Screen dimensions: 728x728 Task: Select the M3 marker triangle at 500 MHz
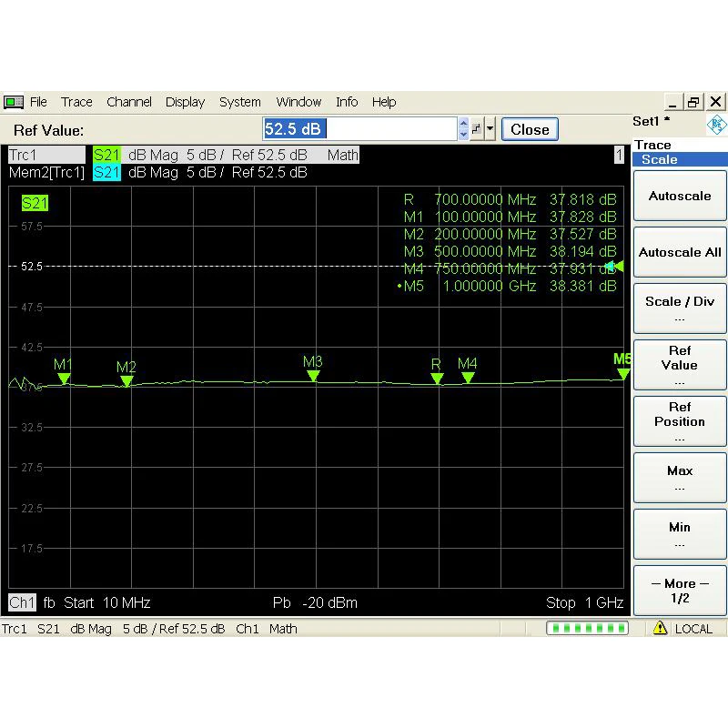pyautogui.click(x=313, y=375)
